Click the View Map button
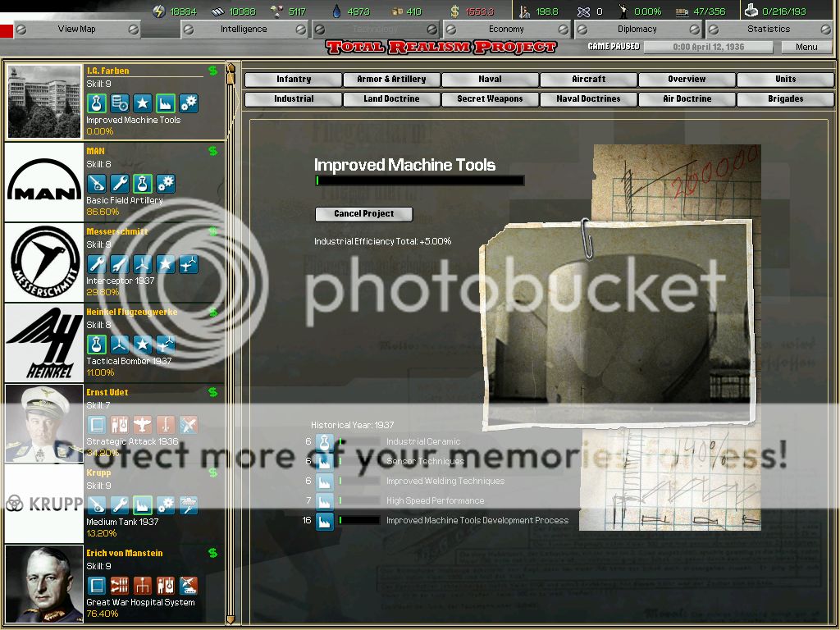 click(76, 29)
